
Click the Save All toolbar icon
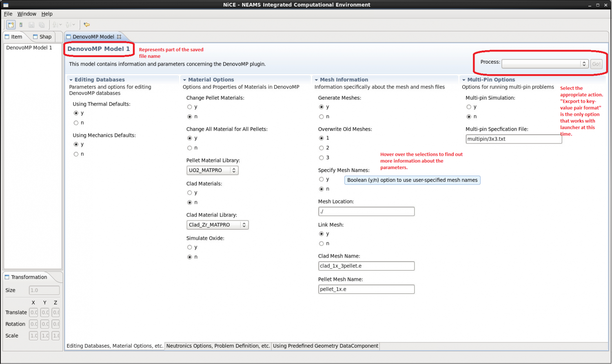tap(42, 25)
